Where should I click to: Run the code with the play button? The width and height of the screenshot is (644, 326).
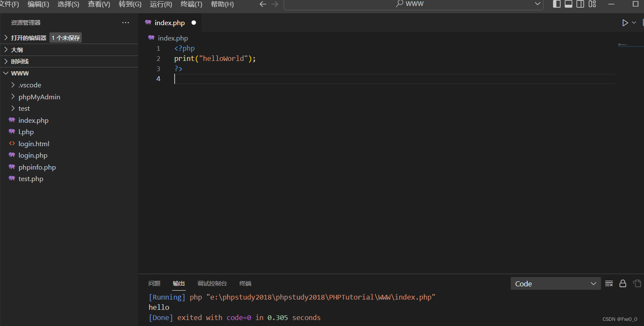625,23
